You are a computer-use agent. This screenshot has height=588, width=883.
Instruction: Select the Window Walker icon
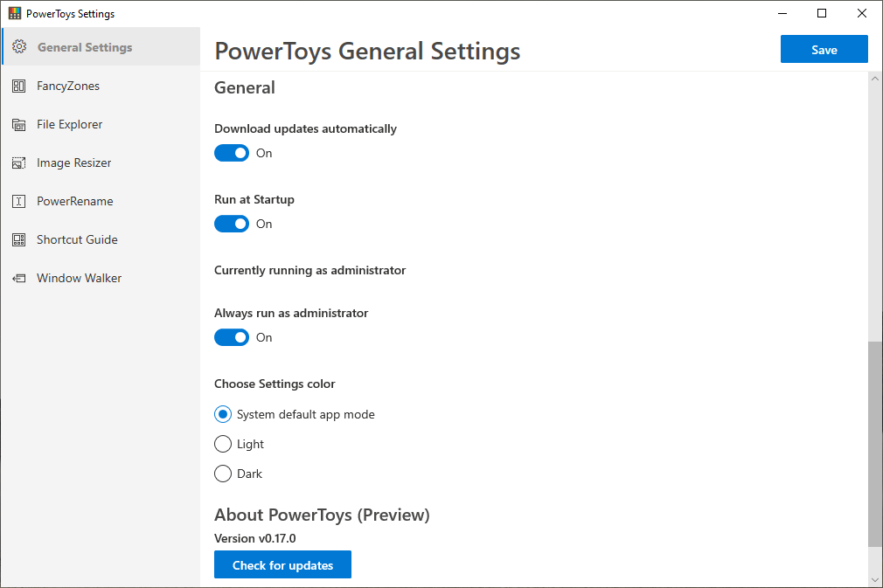click(18, 278)
